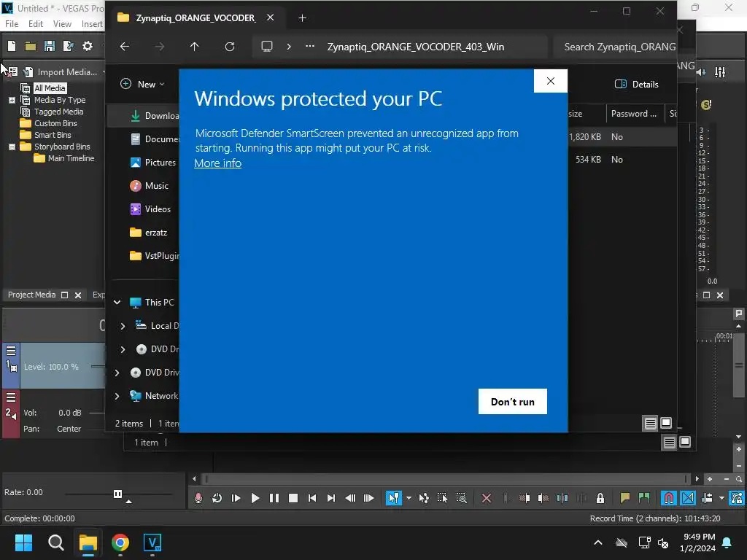Click the Split icon in VEGAS toolbar
The height and width of the screenshot is (560, 747).
[x=562, y=498]
